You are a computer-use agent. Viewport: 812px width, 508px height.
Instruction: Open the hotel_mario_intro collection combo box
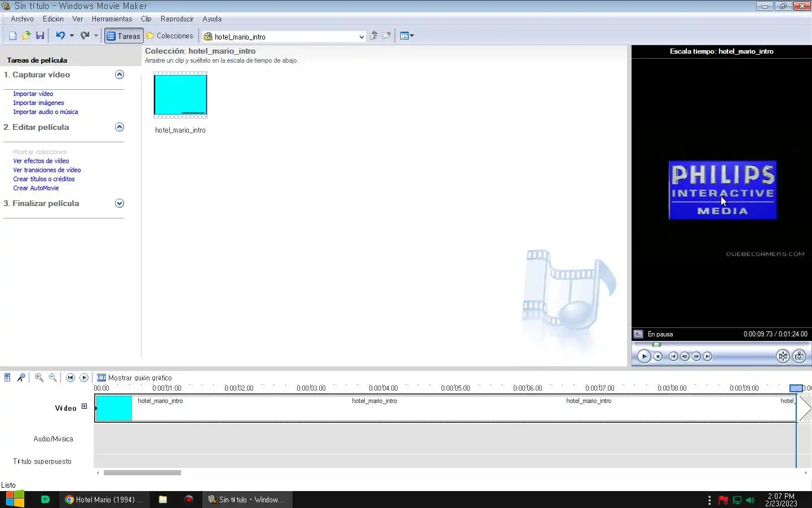(284, 37)
